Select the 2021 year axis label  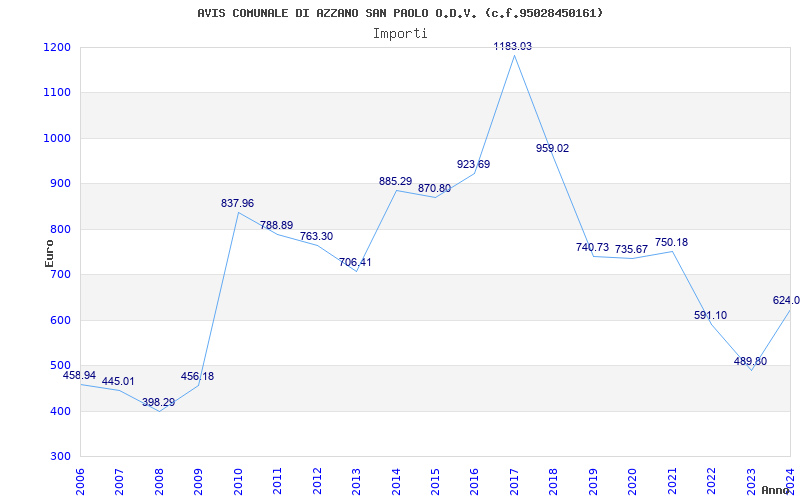click(x=672, y=482)
